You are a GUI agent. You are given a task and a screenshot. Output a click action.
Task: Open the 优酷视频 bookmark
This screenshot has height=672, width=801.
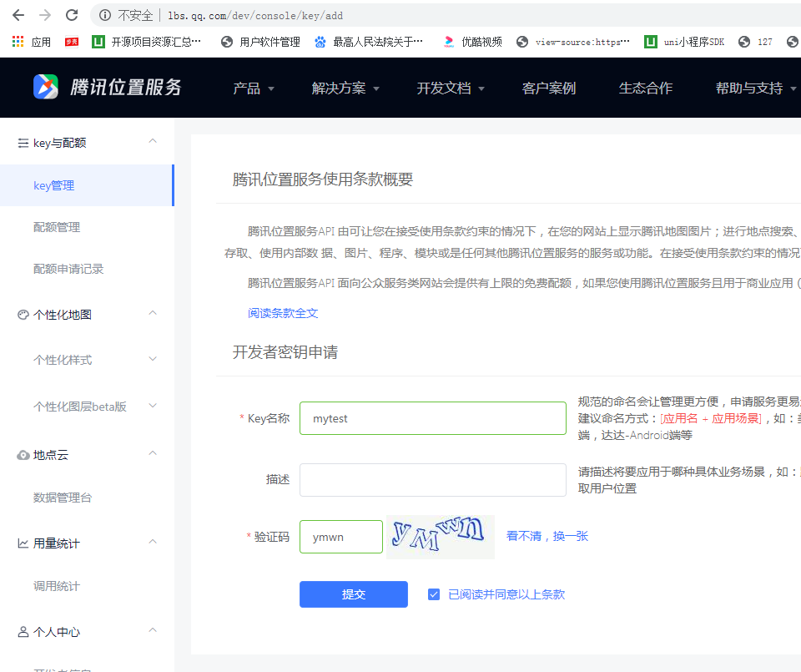point(472,42)
